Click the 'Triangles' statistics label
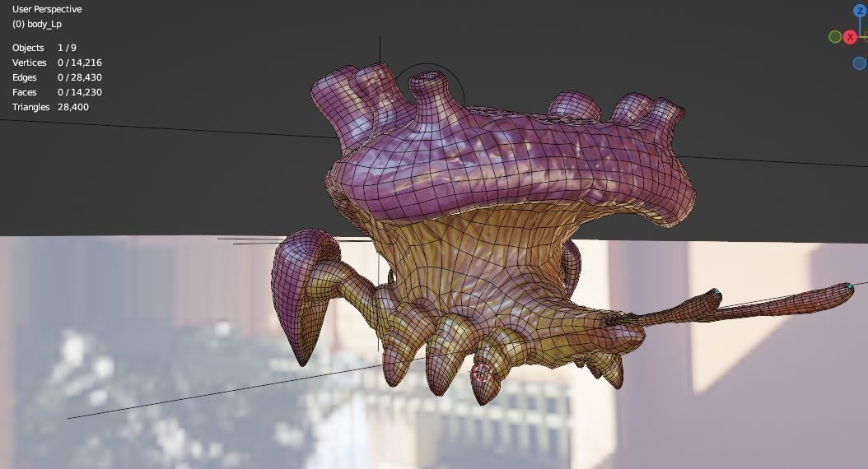 point(31,107)
